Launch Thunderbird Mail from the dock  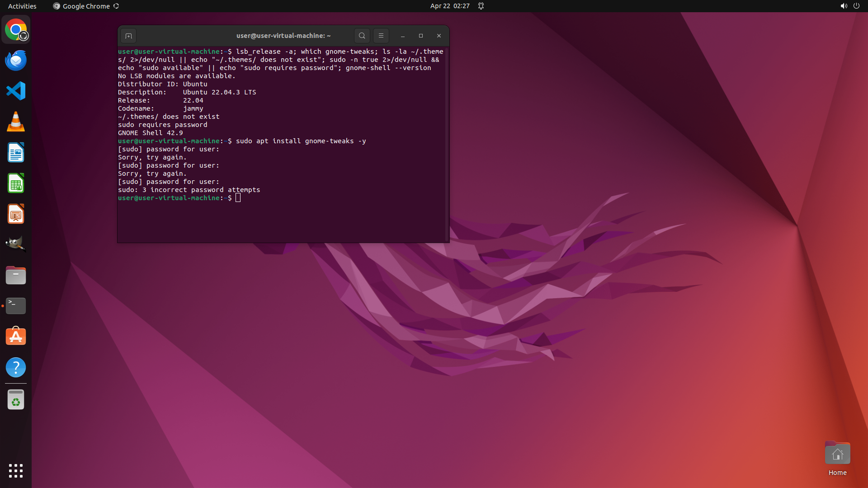coord(16,61)
